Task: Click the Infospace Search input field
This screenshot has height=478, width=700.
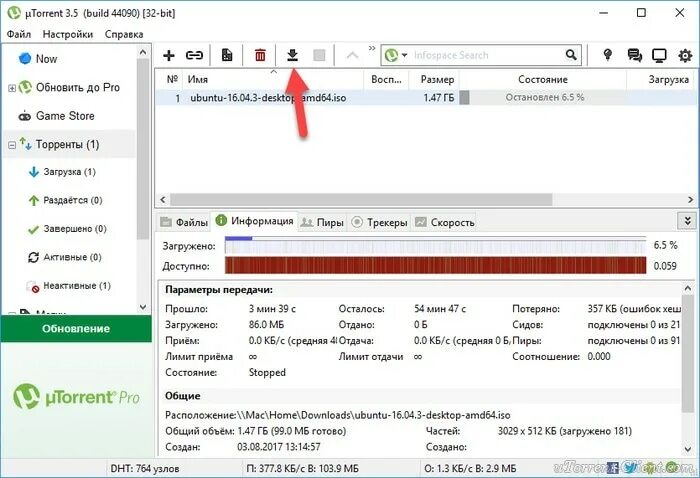Action: point(487,55)
